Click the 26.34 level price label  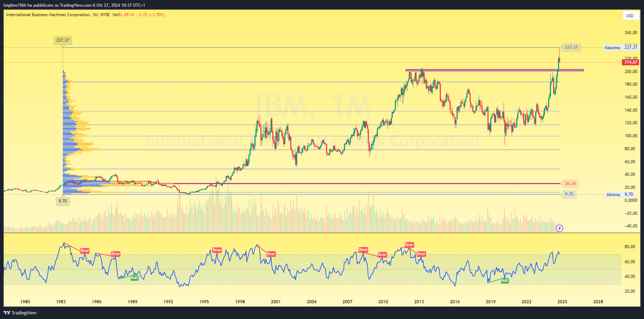pos(570,184)
